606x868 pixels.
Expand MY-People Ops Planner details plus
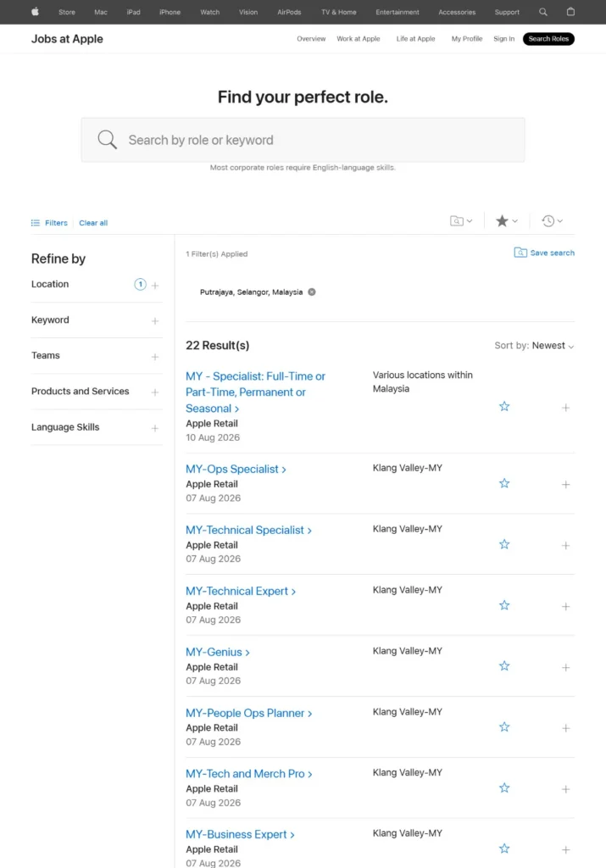565,728
